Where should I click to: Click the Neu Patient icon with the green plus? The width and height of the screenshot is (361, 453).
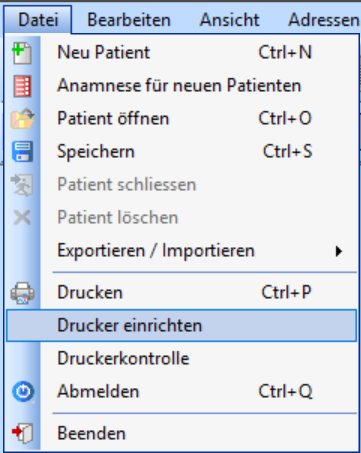[22, 53]
